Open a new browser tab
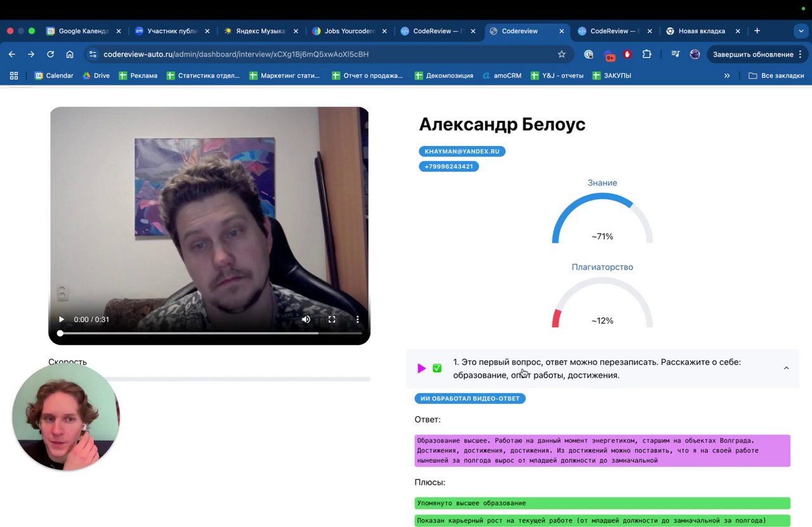 tap(757, 30)
